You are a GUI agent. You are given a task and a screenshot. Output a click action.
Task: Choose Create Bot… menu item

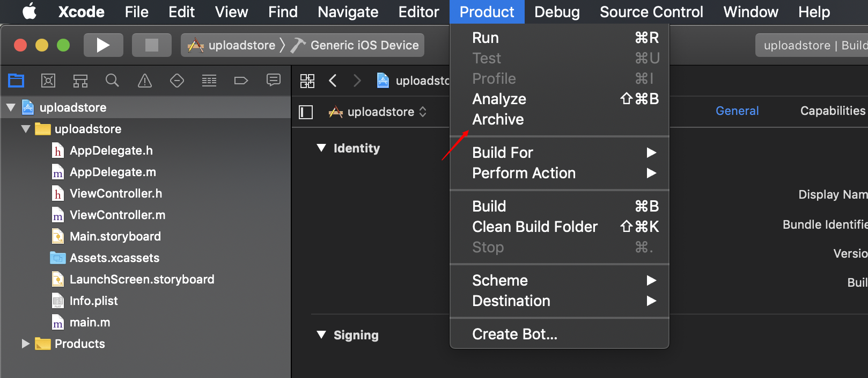tap(560, 334)
